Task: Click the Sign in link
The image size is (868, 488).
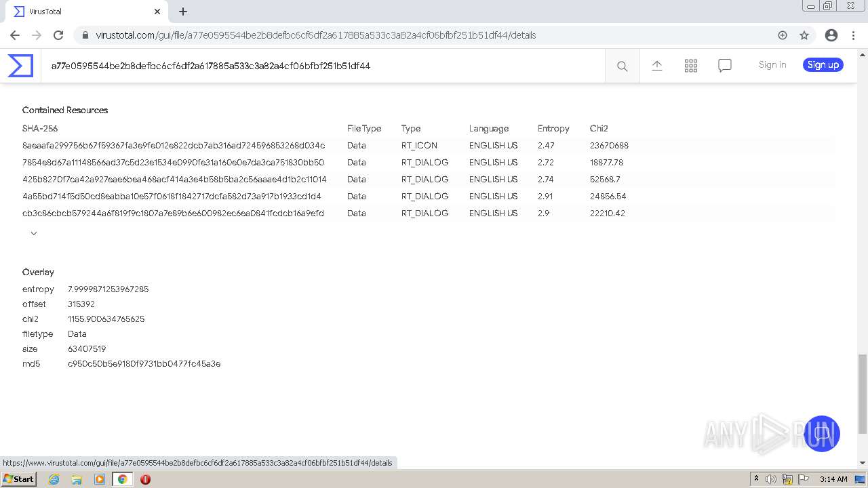Action: pos(772,65)
